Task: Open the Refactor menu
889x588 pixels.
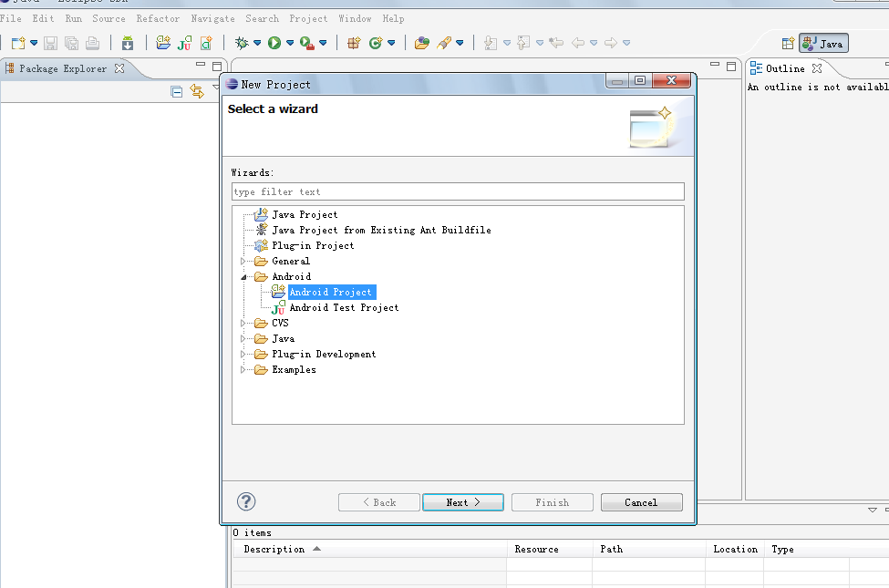Action: tap(158, 19)
